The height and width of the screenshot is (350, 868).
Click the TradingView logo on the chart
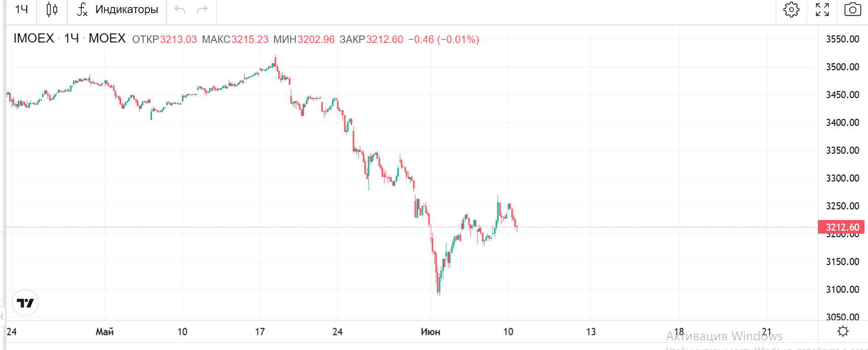(25, 303)
